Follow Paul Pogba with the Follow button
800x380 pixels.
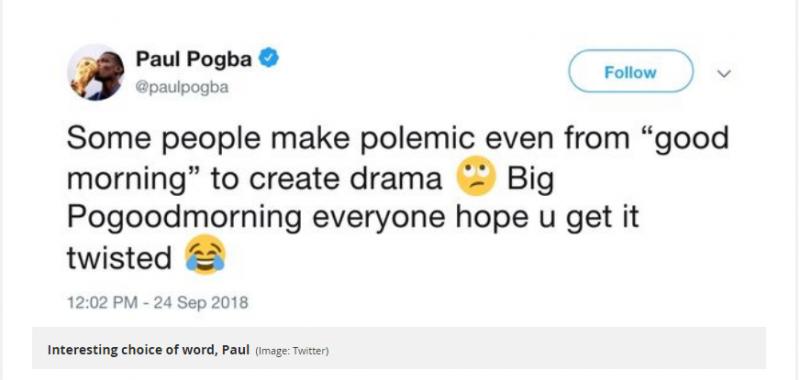pyautogui.click(x=631, y=72)
